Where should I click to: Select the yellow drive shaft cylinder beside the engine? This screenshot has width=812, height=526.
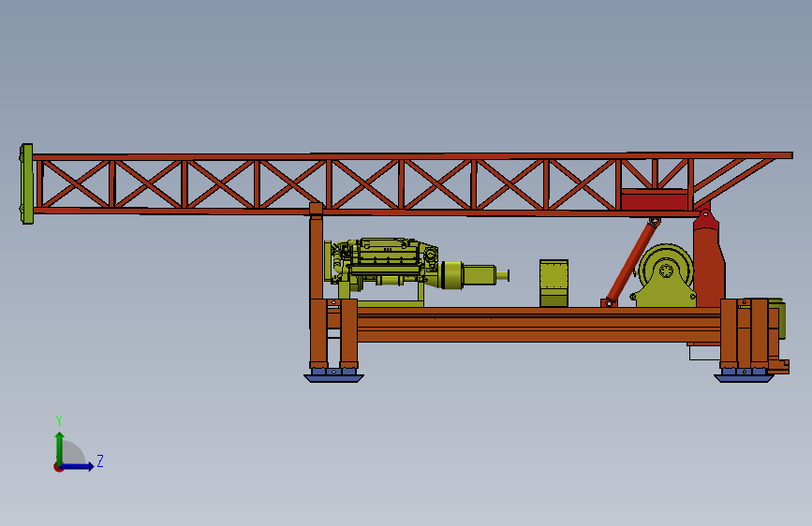(474, 274)
